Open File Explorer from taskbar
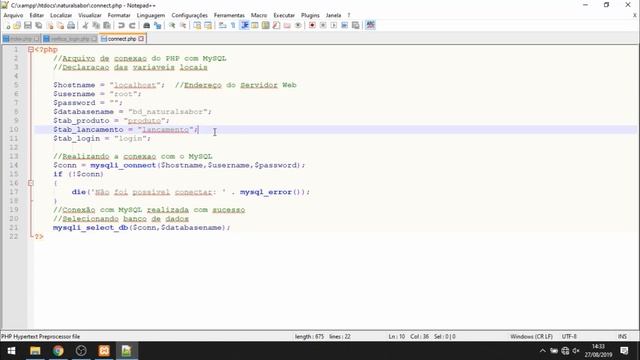Screen dimensions: 640x360 click(35, 351)
